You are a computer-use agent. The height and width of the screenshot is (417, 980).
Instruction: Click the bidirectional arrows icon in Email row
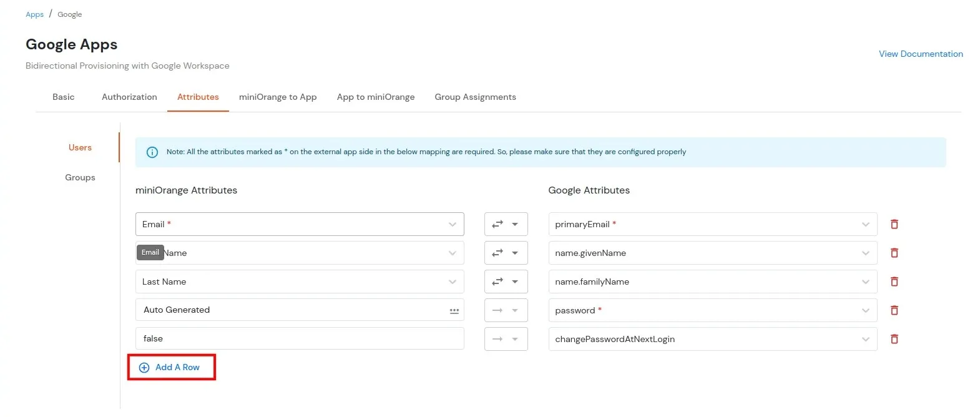point(497,224)
